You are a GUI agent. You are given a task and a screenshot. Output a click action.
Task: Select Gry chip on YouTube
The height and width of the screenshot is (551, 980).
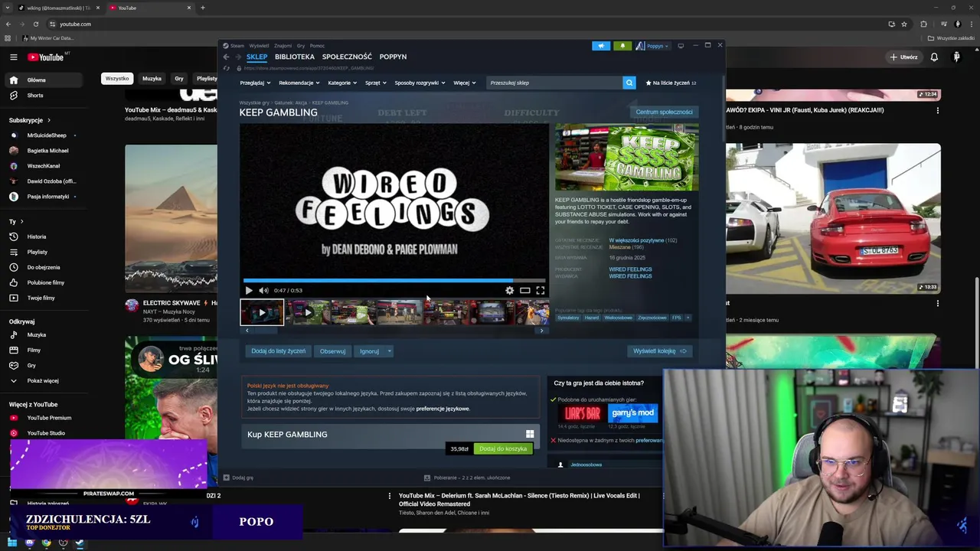(x=178, y=78)
